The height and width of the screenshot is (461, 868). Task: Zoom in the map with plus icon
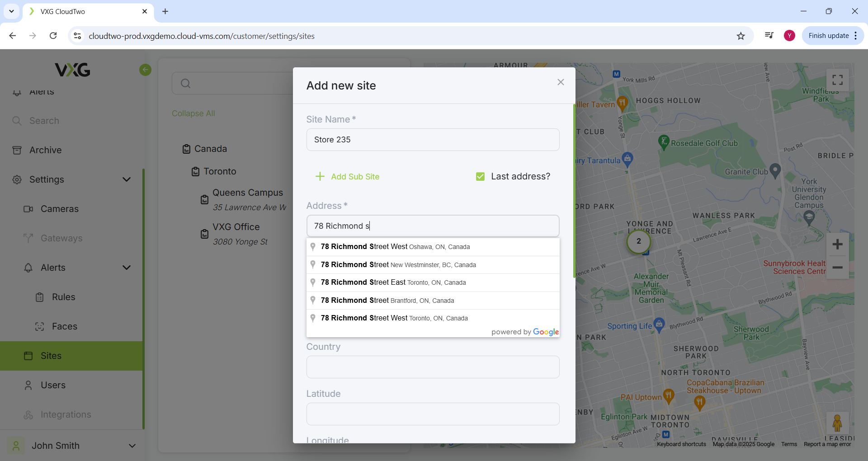[837, 245]
